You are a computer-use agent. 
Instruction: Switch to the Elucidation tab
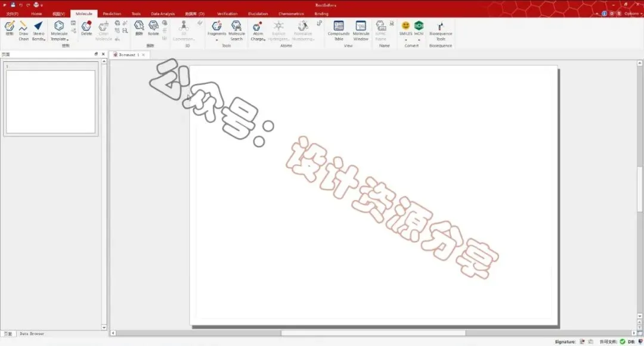point(258,14)
